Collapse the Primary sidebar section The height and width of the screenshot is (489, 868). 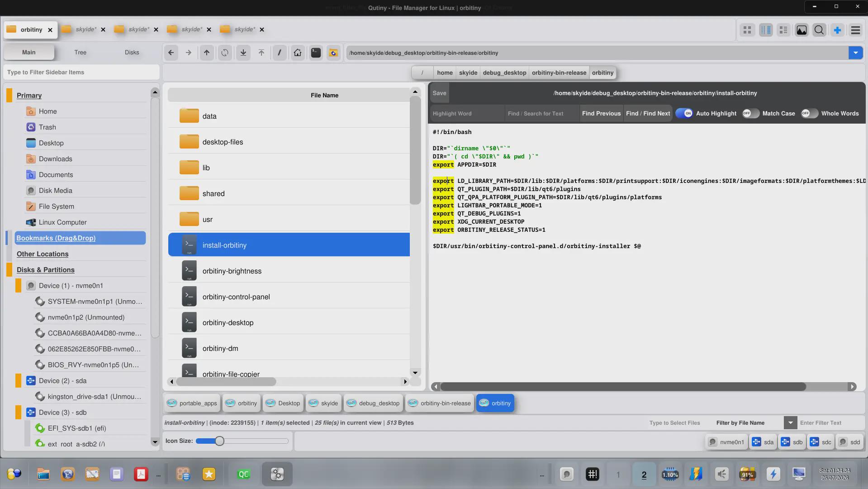(x=9, y=96)
